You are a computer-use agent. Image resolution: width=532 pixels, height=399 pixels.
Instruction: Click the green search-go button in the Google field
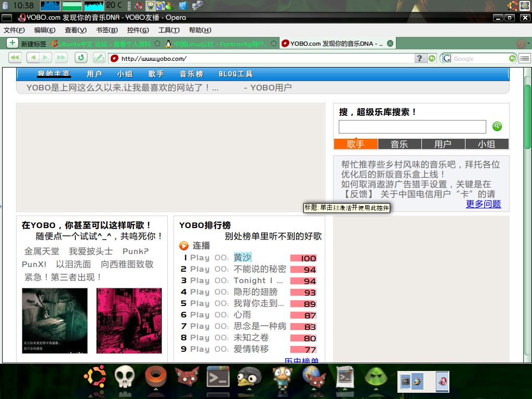pos(512,58)
